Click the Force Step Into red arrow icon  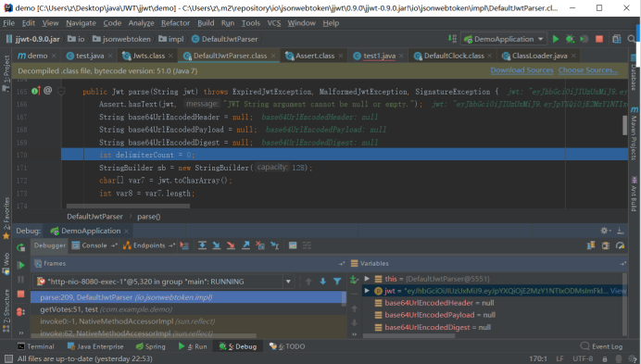231,245
